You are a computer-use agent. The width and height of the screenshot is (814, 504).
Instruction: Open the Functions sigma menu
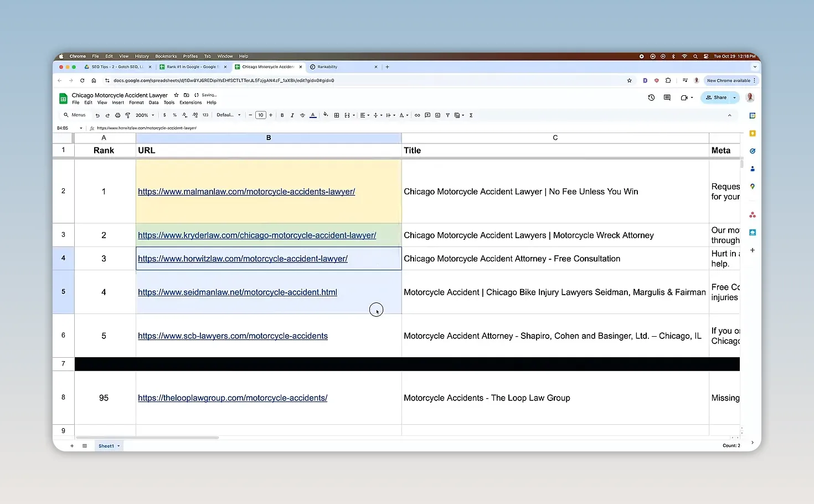[471, 115]
